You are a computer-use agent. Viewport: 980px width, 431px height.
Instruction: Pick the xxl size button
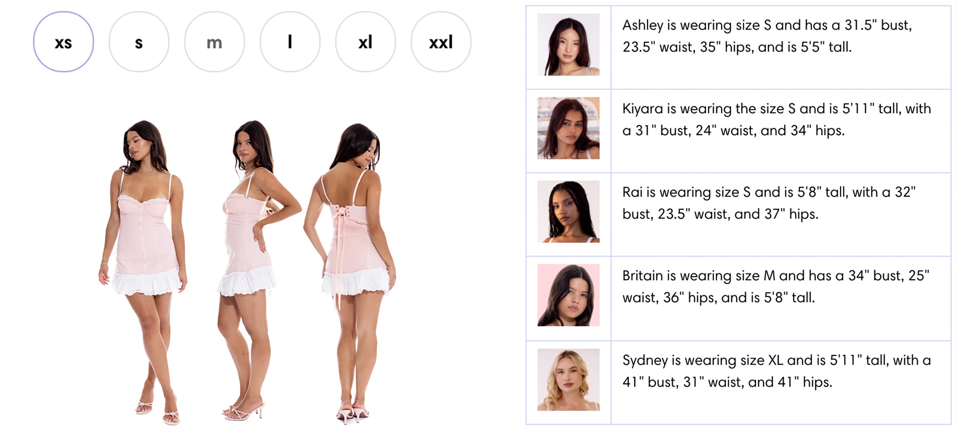(441, 42)
